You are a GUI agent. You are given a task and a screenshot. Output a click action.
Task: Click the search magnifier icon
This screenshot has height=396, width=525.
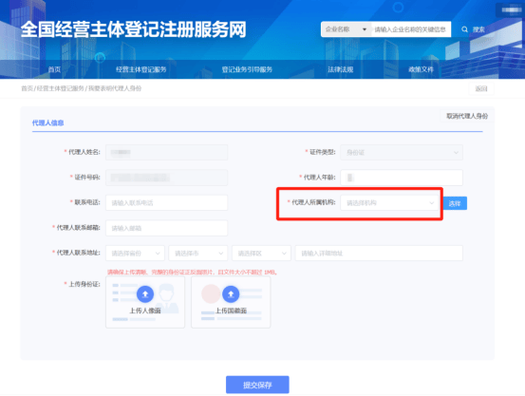coord(464,29)
